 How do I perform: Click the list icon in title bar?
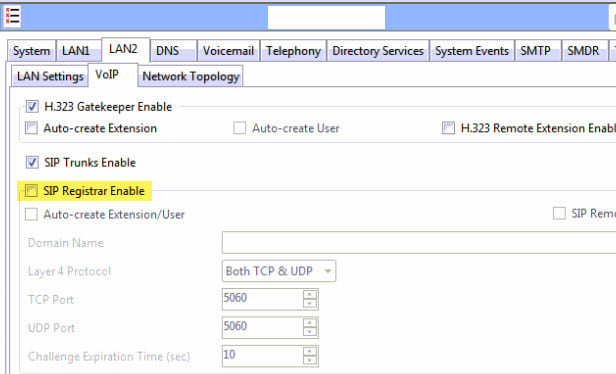click(12, 17)
